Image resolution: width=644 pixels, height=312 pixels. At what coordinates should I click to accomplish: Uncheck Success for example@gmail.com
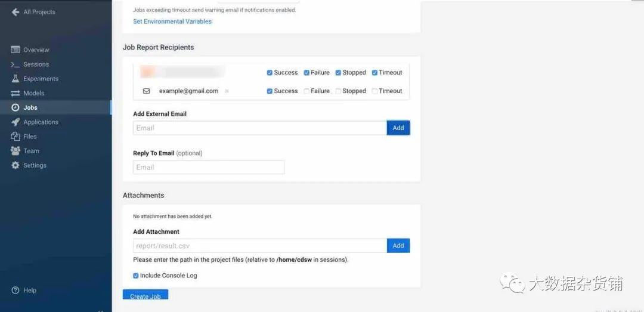(x=270, y=91)
